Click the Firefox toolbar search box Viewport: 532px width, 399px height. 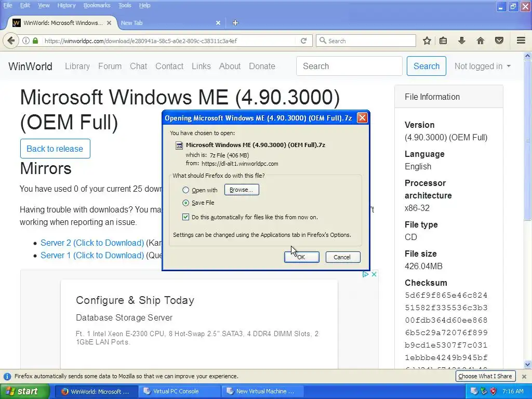click(x=366, y=41)
